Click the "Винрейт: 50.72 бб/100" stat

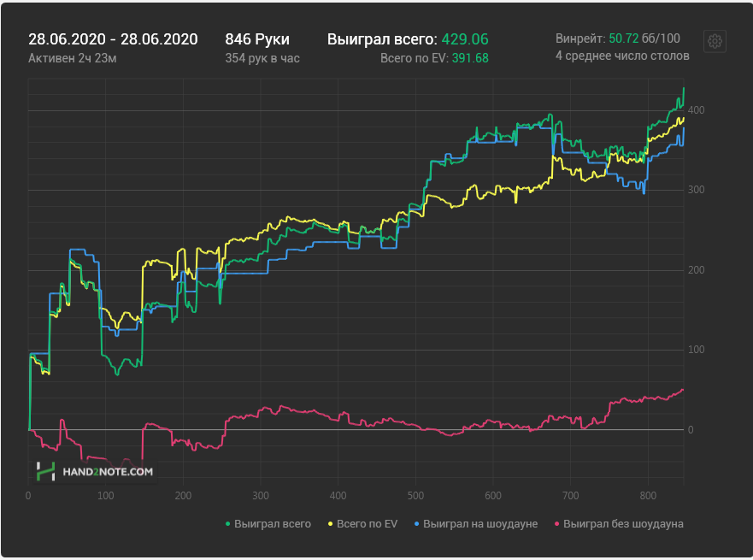[618, 38]
